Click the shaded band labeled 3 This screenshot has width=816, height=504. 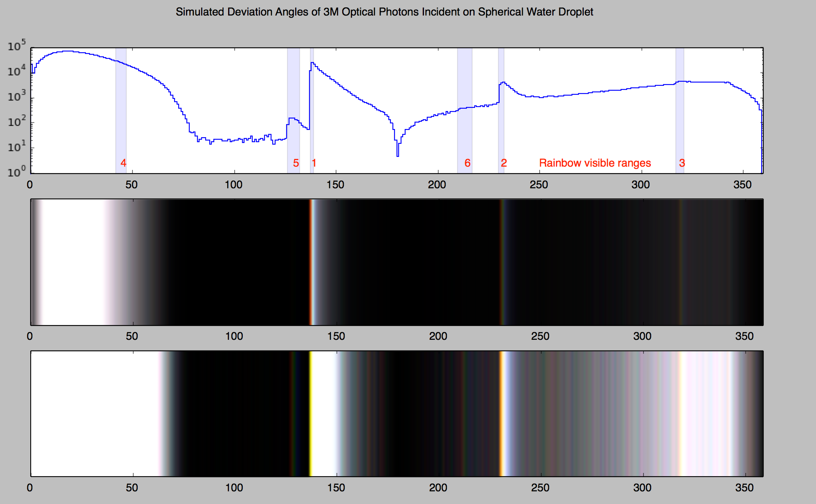pyautogui.click(x=680, y=110)
